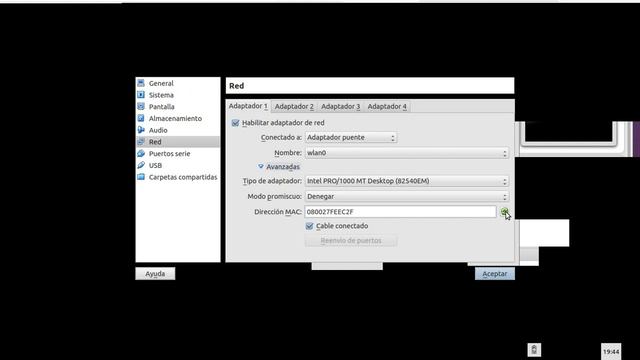The image size is (640, 360).
Task: Switch to the Adaptador 2 tab
Action: [x=294, y=107]
